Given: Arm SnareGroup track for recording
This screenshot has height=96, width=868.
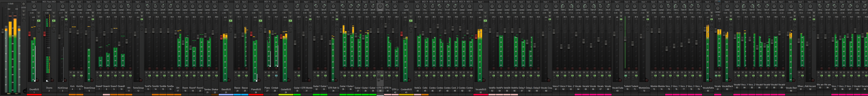Looking at the screenshot, I should point(92,81).
